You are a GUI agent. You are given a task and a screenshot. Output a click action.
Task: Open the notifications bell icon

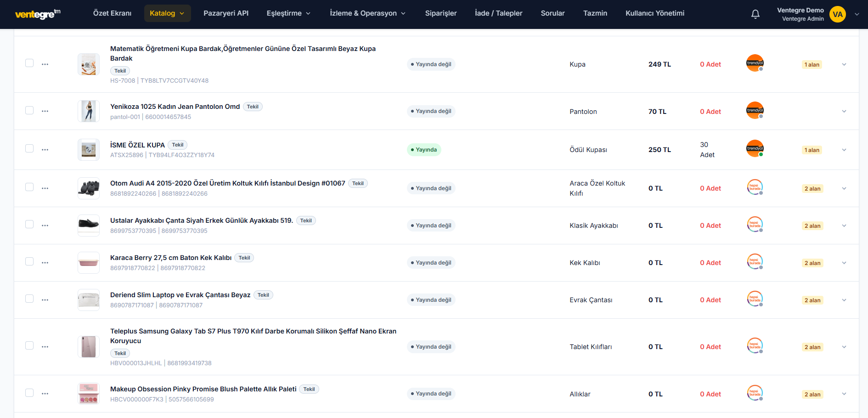pyautogui.click(x=755, y=14)
